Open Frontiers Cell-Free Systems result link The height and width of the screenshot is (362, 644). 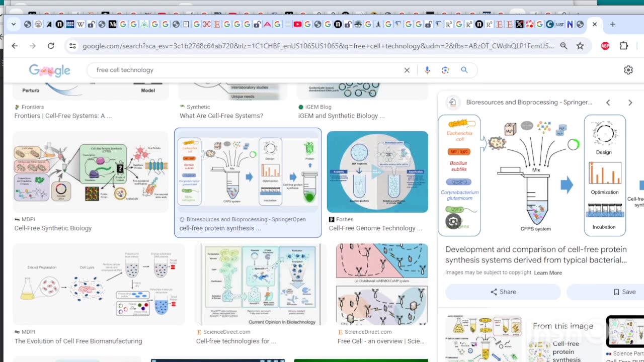tap(63, 116)
